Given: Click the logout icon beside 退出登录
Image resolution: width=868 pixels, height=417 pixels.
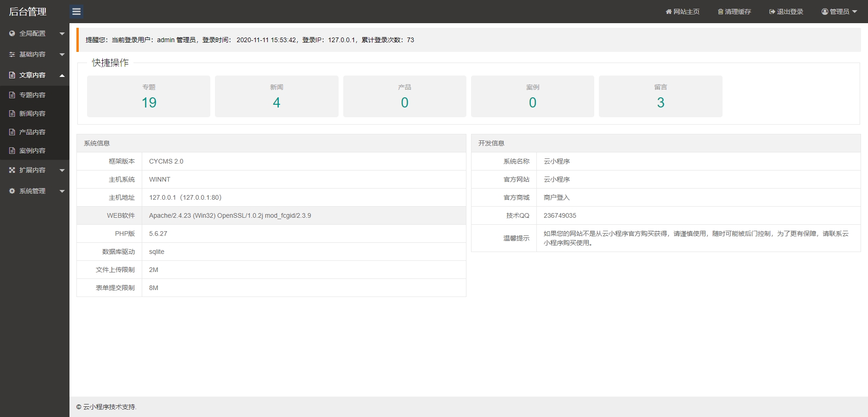Looking at the screenshot, I should 772,12.
